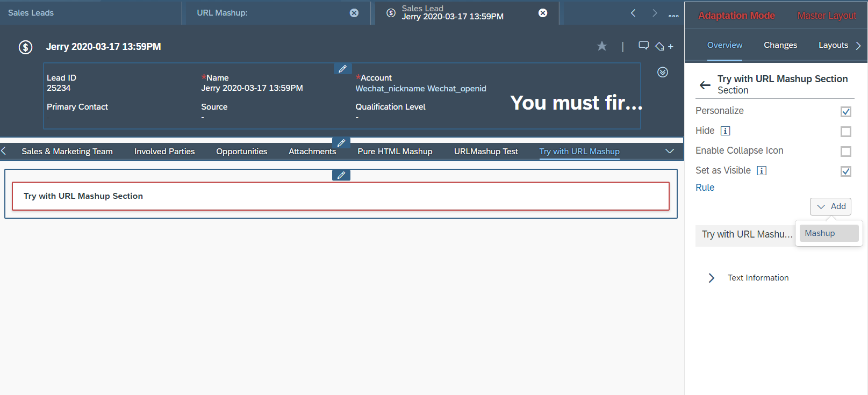Open the Overview tab
Image resolution: width=868 pixels, height=395 pixels.
(724, 45)
